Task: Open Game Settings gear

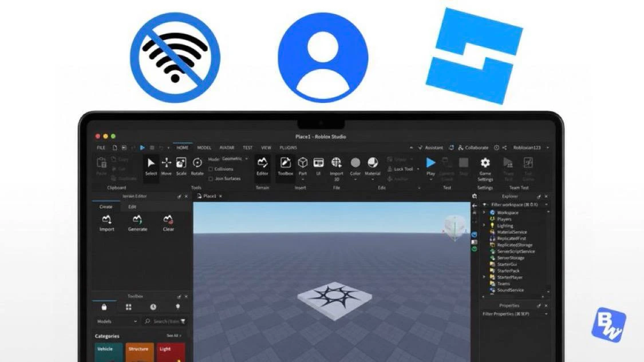Action: (x=485, y=169)
